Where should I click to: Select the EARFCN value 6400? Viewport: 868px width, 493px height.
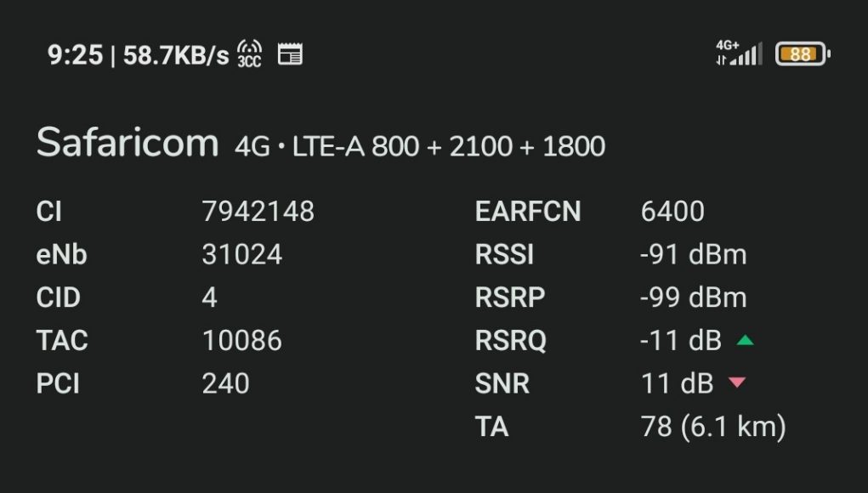(x=672, y=212)
